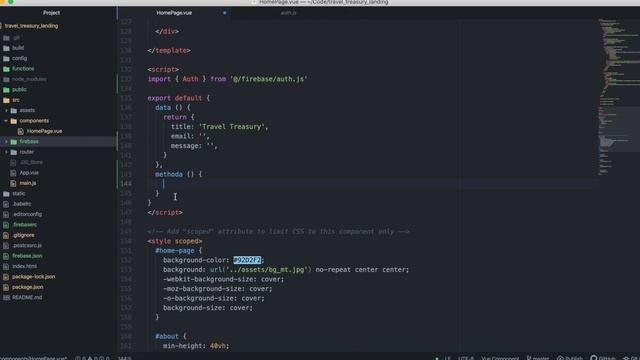Screen dimensions: 640x360
Task: Click line number 144 in the gutter
Action: 126,184
